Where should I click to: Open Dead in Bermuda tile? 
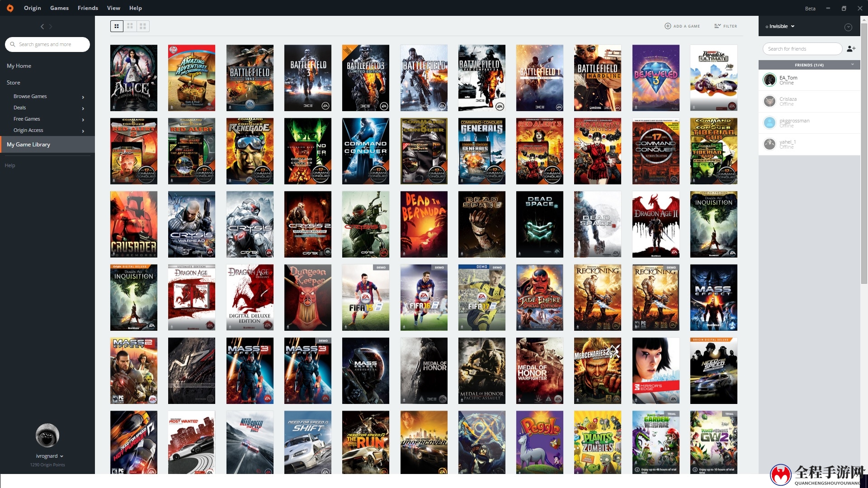tap(424, 224)
